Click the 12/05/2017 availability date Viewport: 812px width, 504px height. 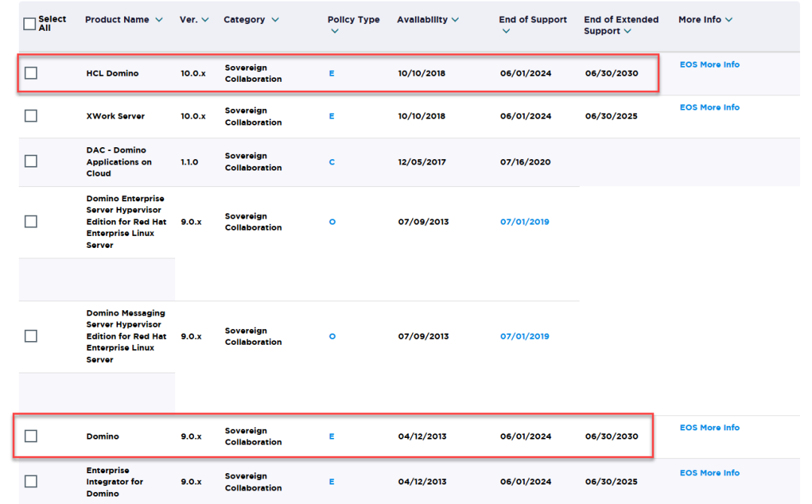[x=422, y=162]
